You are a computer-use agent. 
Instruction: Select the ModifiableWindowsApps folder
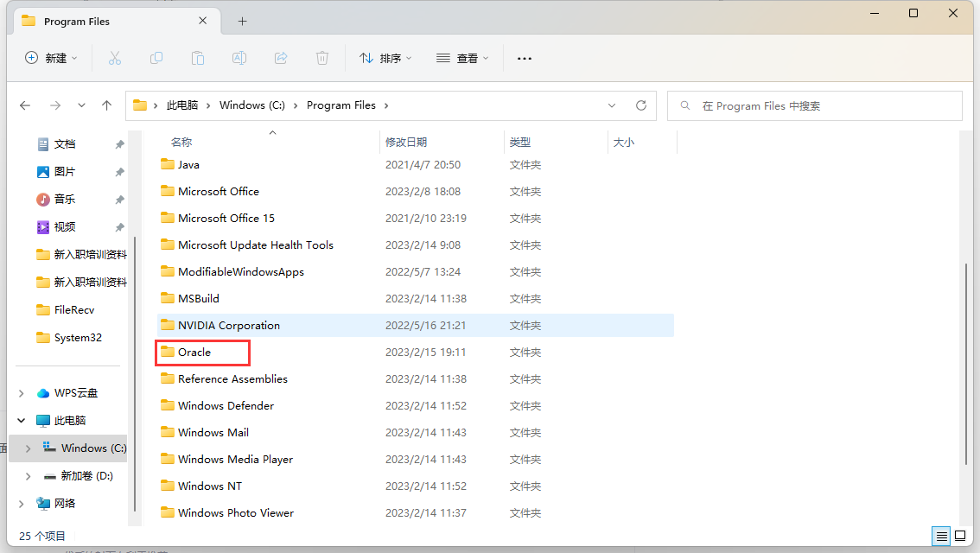[x=415, y=272]
